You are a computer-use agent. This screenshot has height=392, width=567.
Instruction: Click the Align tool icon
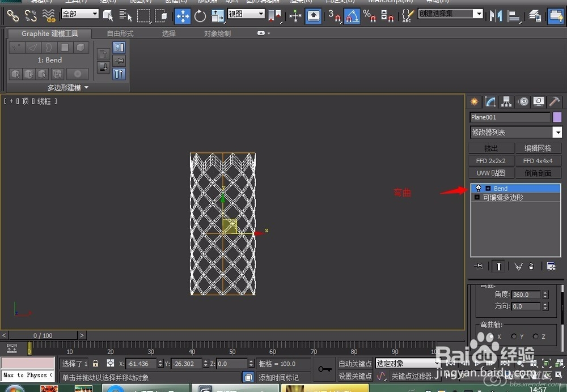pyautogui.click(x=514, y=16)
